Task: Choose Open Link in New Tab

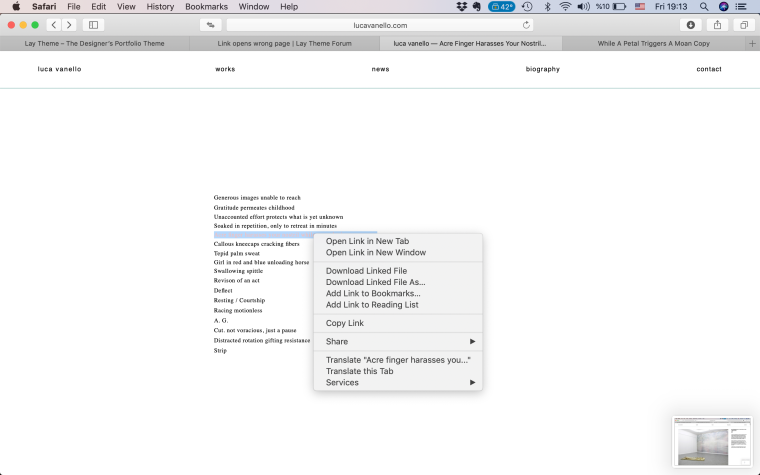Action: click(x=367, y=241)
